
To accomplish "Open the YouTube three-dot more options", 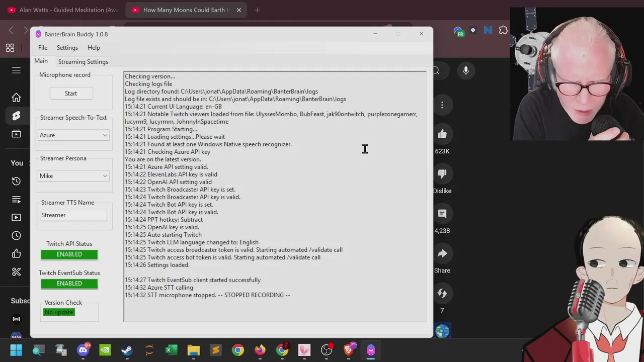I will click(442, 105).
